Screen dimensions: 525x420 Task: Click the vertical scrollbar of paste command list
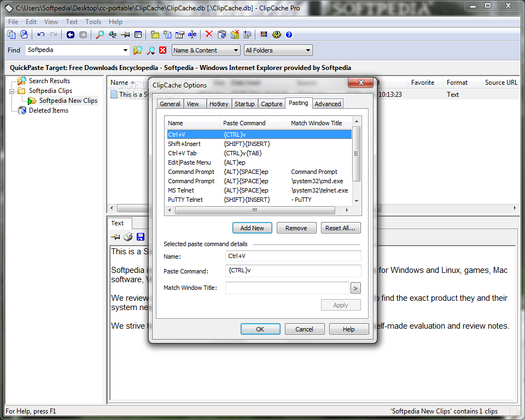[357, 161]
